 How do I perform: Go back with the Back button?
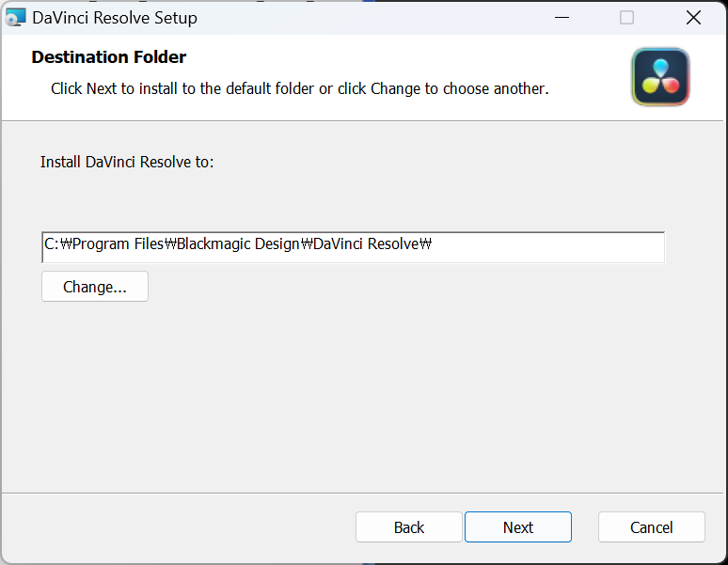click(x=408, y=527)
